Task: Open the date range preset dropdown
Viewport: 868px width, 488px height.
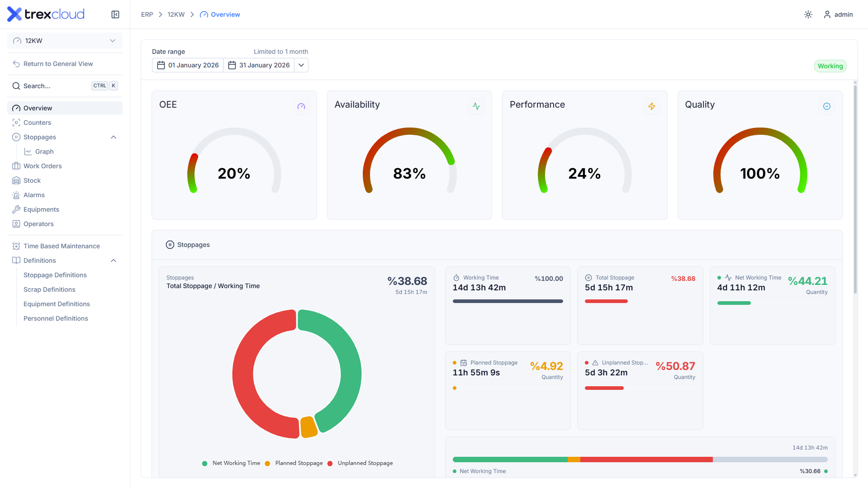Action: click(301, 65)
